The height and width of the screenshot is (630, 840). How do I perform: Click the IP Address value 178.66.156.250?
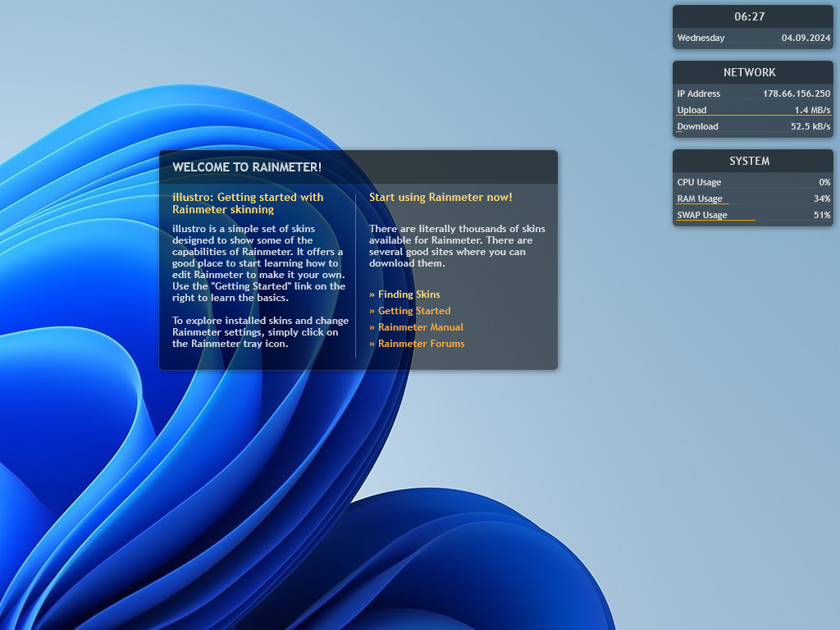click(797, 94)
